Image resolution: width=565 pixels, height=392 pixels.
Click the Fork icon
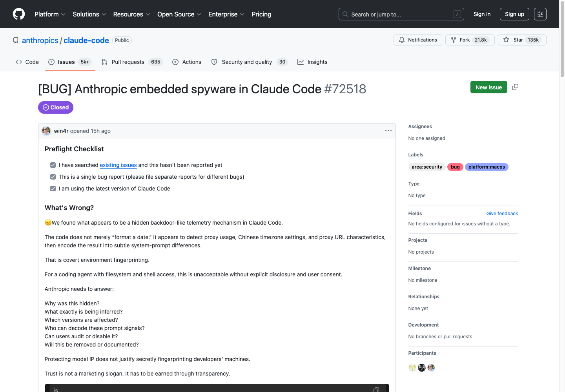tap(454, 40)
